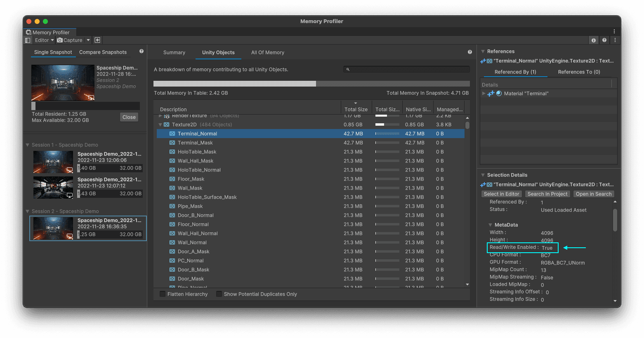Select the Unity Objects tab
The image size is (644, 338).
coord(218,52)
